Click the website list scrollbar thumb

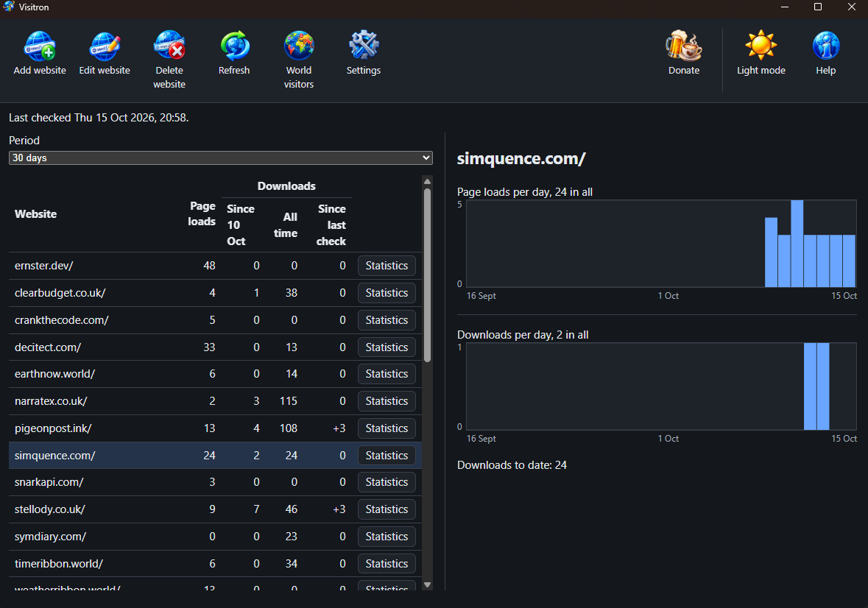tap(427, 275)
